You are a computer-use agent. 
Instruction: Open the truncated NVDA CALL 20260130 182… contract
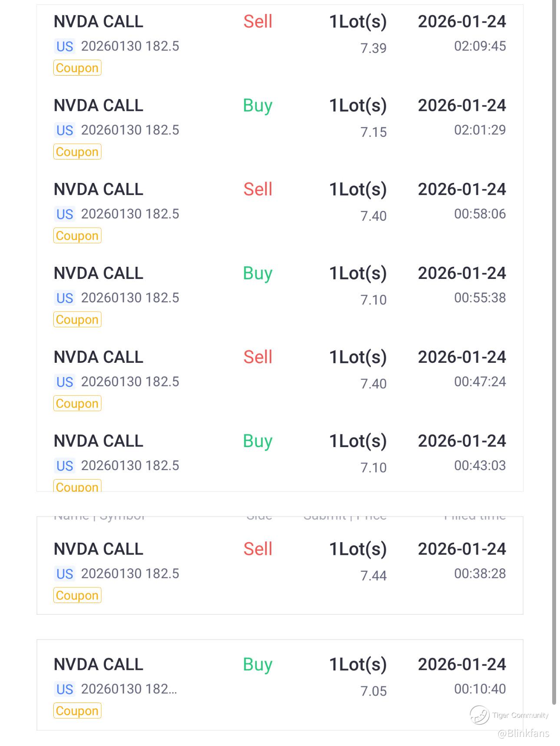coord(128,689)
